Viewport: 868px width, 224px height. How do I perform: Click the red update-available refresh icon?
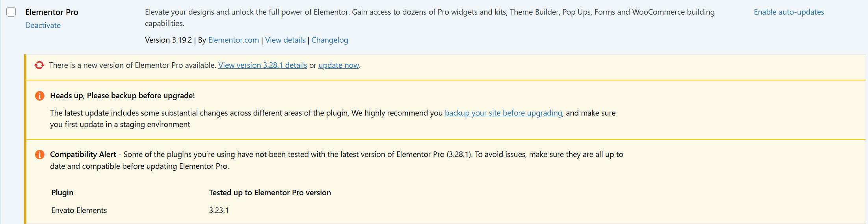click(x=39, y=65)
